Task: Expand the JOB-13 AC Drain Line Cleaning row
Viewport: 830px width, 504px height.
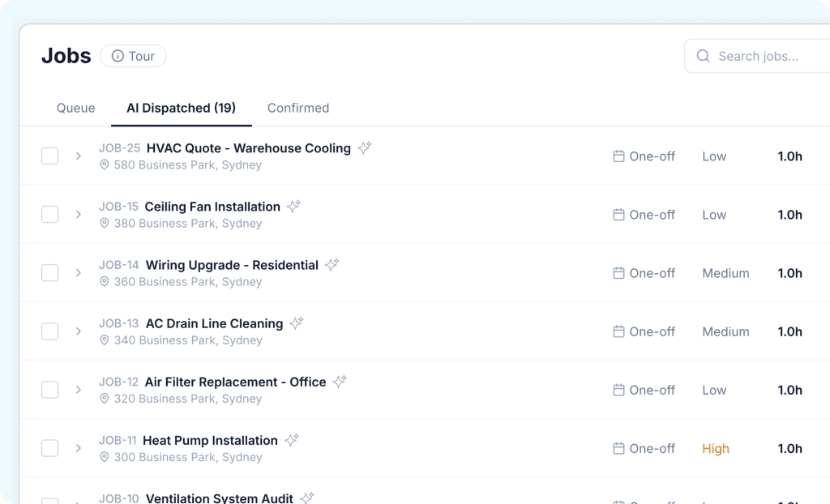Action: (x=79, y=331)
